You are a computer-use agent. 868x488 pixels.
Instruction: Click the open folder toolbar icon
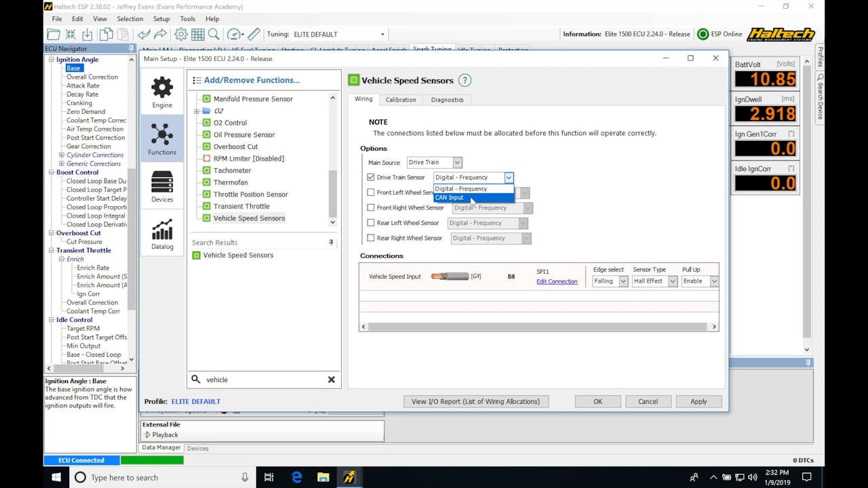[54, 35]
